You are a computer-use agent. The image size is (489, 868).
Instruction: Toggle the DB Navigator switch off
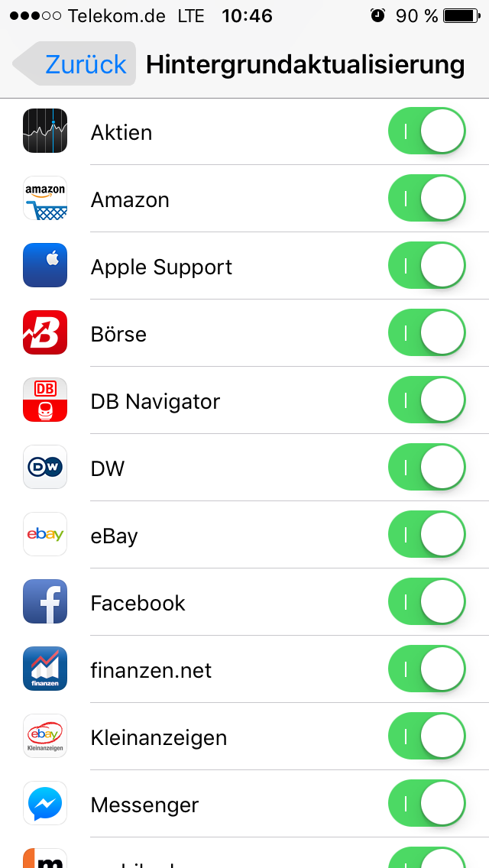pyautogui.click(x=427, y=400)
